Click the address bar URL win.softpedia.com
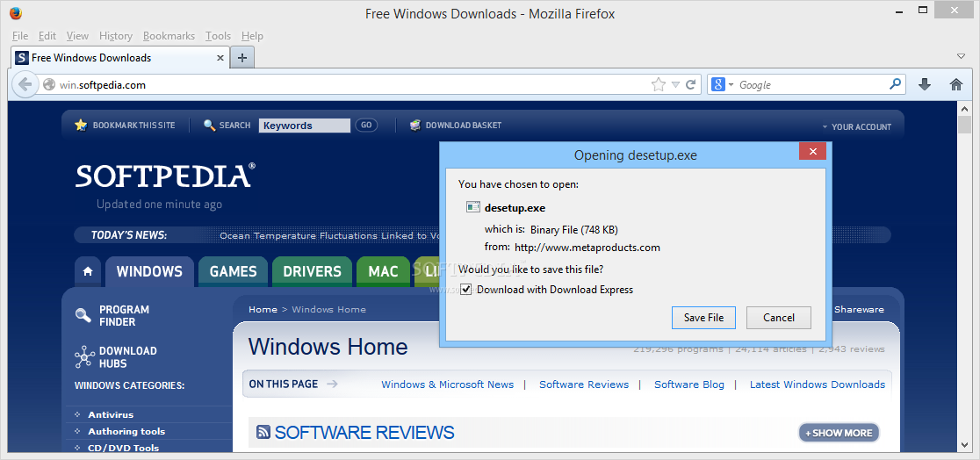 (x=103, y=85)
